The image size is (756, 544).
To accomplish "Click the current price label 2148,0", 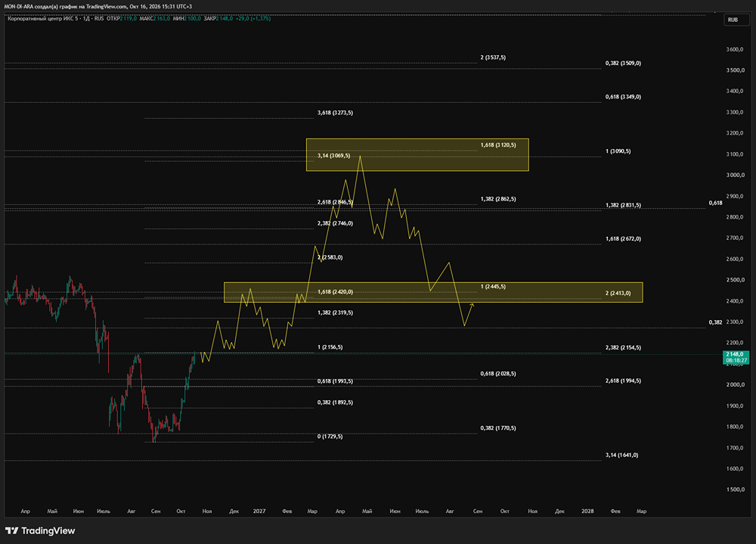I will pyautogui.click(x=736, y=357).
